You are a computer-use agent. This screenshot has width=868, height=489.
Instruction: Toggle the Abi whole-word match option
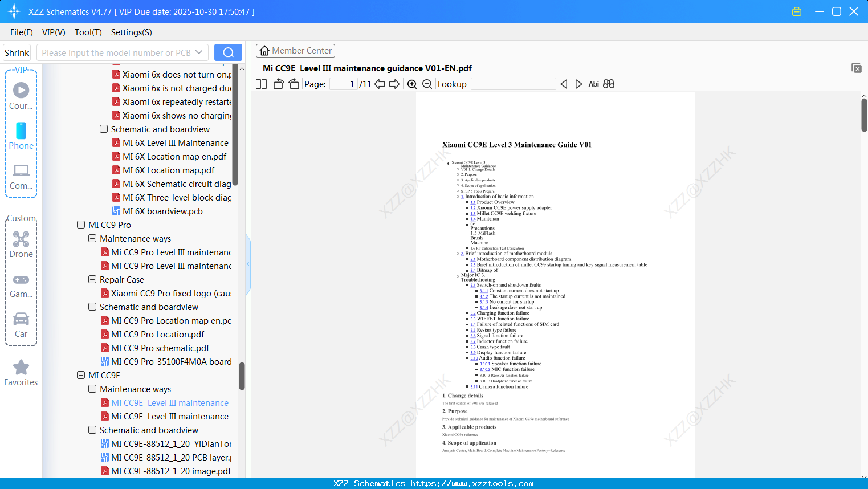tap(593, 84)
